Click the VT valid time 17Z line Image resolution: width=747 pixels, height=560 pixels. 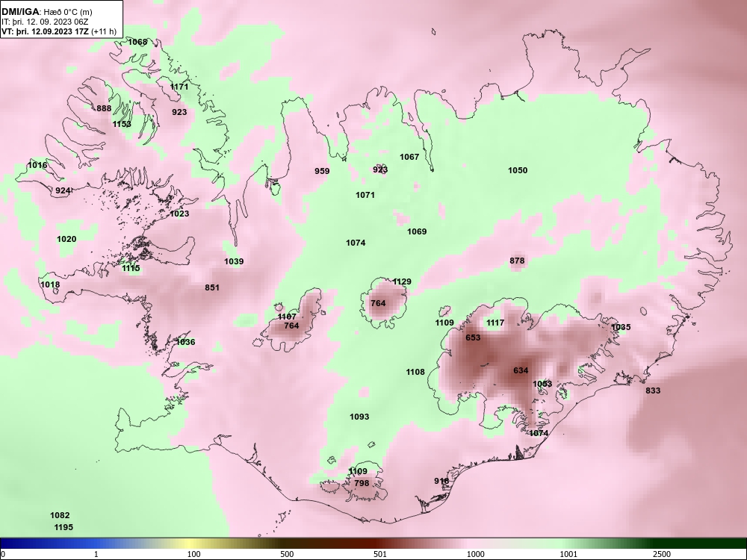[x=59, y=32]
